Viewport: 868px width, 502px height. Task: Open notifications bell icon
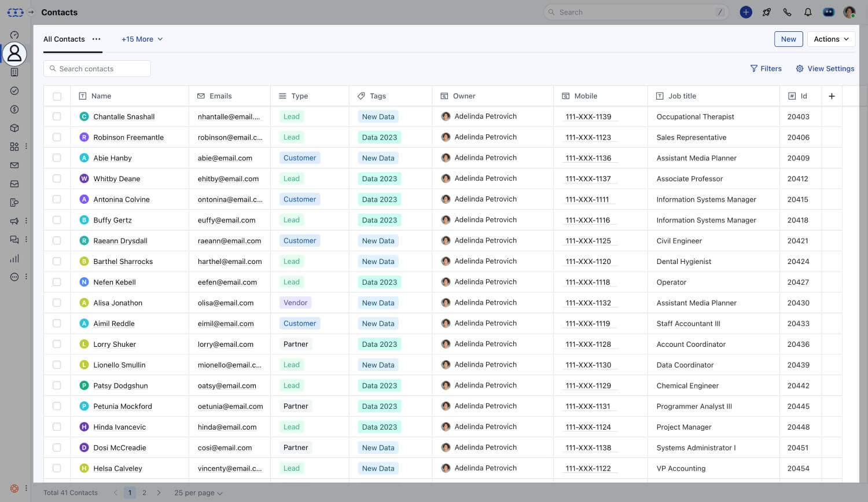coord(808,12)
